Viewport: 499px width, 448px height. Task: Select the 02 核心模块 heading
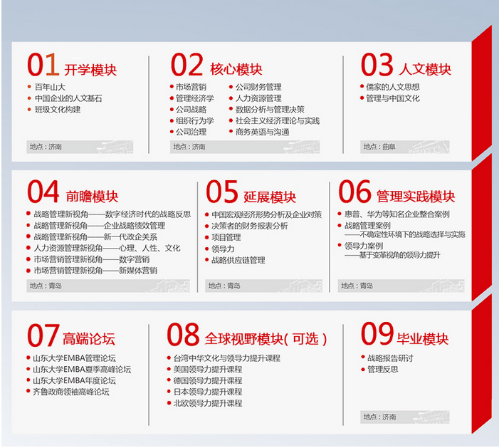coord(216,66)
